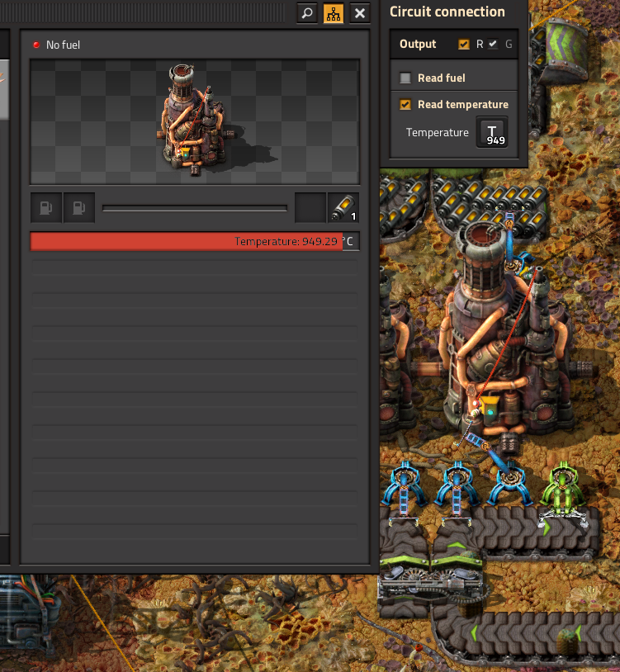
Task: Click the No fuel status text
Action: [63, 45]
